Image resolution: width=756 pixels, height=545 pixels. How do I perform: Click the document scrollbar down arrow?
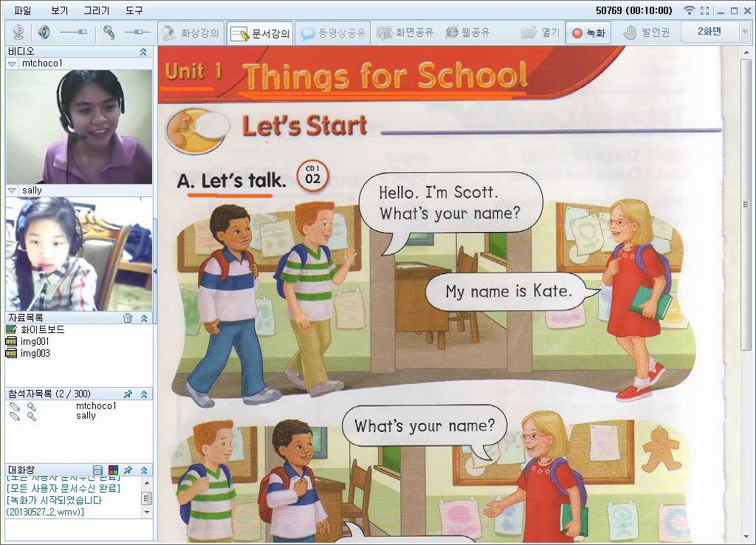[746, 536]
